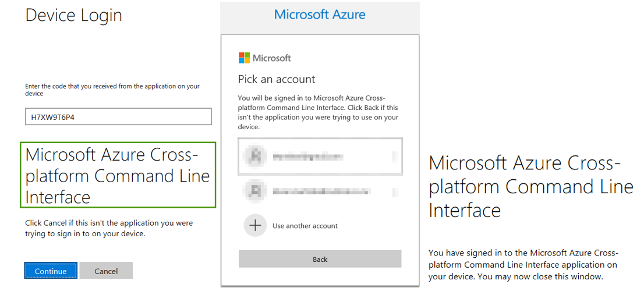
Task: Click the Microsoft four-square logo
Action: tap(244, 58)
